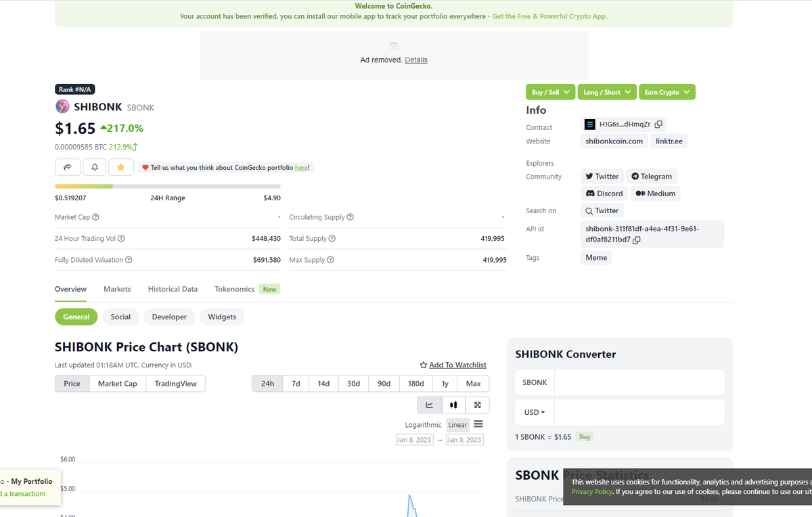Click the portfolio feedback here link
812x517 pixels.
click(301, 168)
